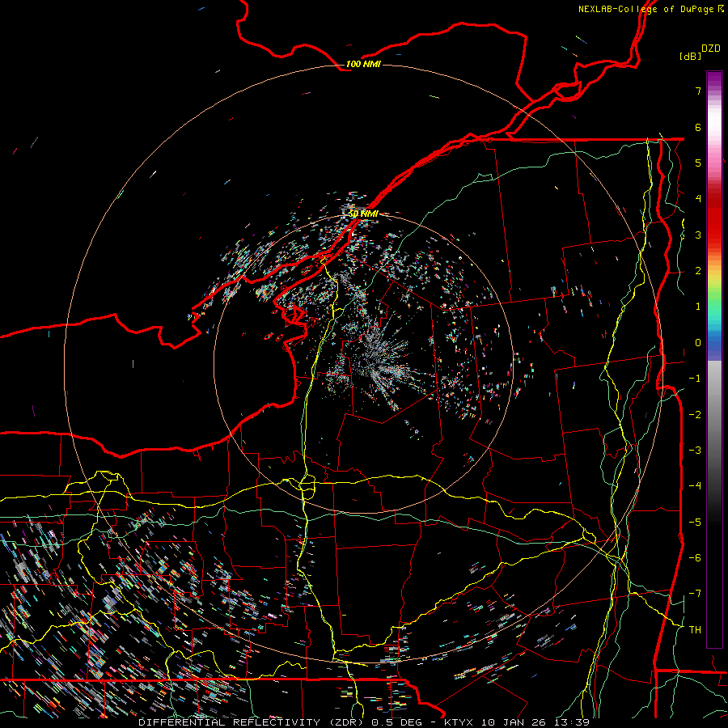Click the Differential Reflectivity KTYX timestamp caption
This screenshot has height=728, width=728.
pyautogui.click(x=364, y=722)
